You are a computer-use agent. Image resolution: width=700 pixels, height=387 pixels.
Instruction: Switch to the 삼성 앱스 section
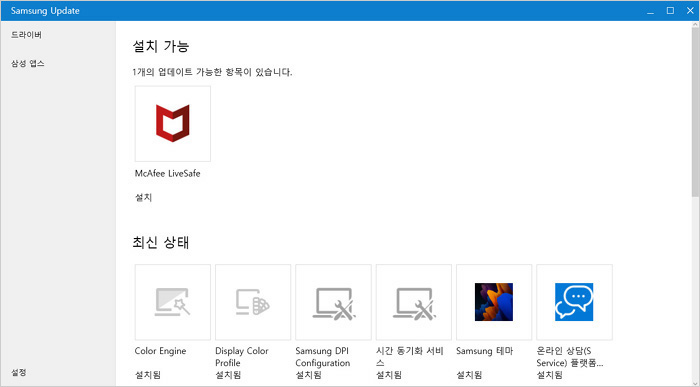(x=28, y=63)
